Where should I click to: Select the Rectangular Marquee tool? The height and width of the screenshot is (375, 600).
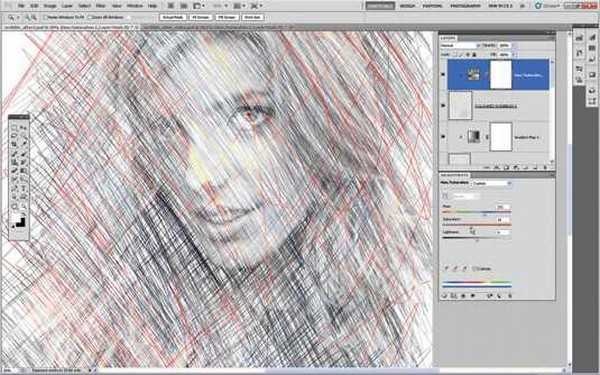(x=13, y=127)
